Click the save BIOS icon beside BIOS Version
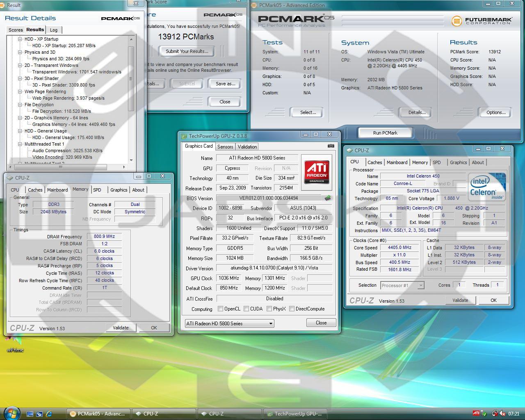The width and height of the screenshot is (525, 420). [x=327, y=198]
